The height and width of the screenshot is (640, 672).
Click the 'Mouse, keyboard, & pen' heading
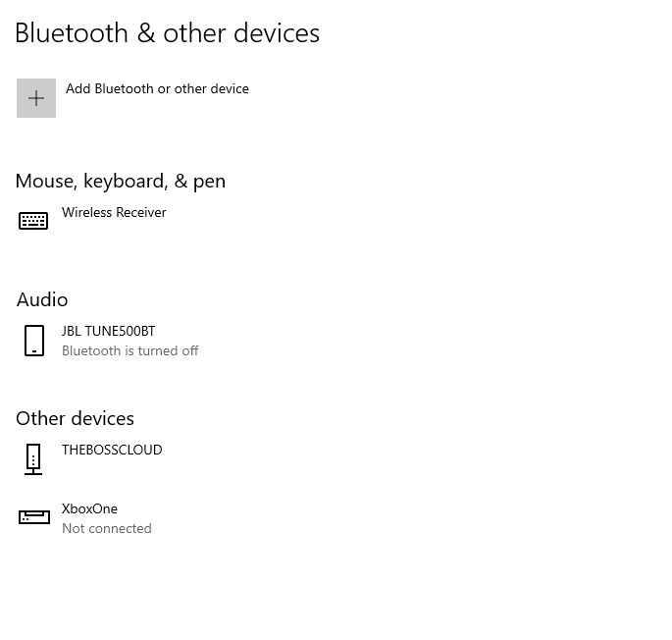point(121,181)
